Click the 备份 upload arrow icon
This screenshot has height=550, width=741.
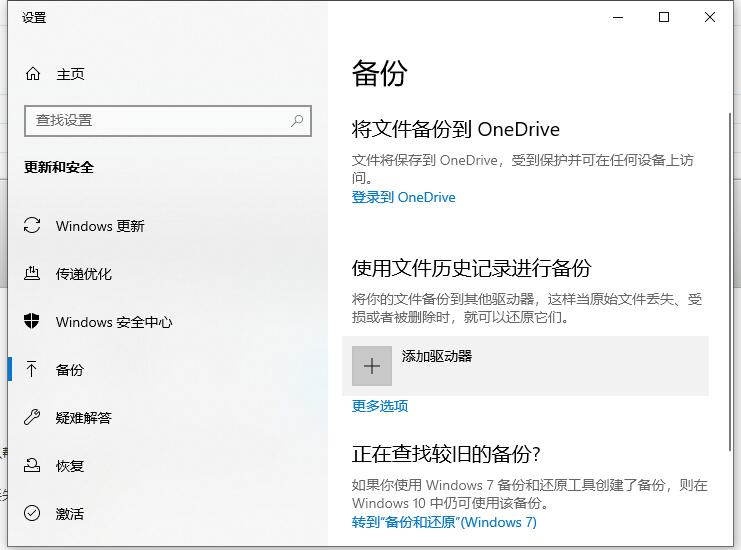pyautogui.click(x=33, y=370)
